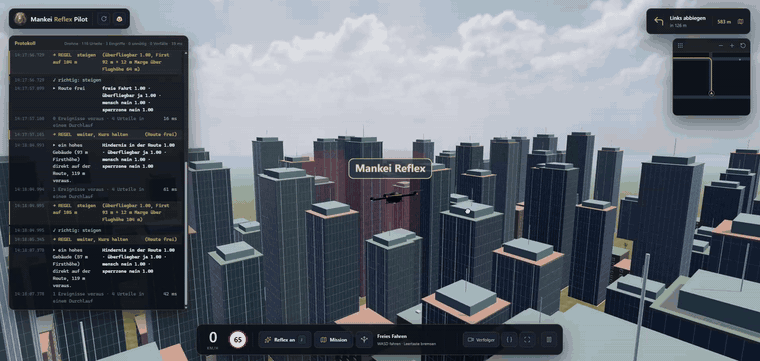Toggle fullscreen with the frame icon
This screenshot has width=760, height=361.
(x=527, y=340)
